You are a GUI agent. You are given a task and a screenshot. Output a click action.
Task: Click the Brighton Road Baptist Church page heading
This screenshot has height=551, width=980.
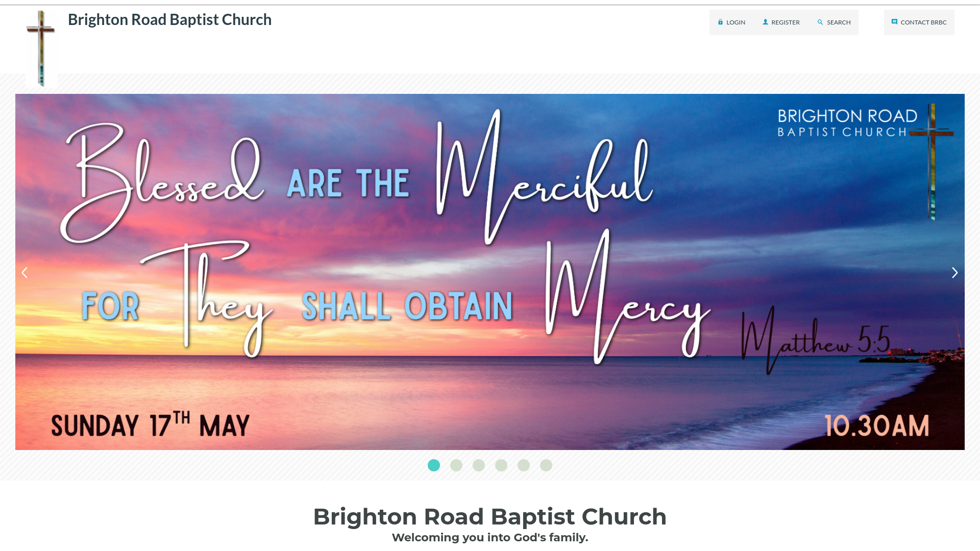point(490,517)
